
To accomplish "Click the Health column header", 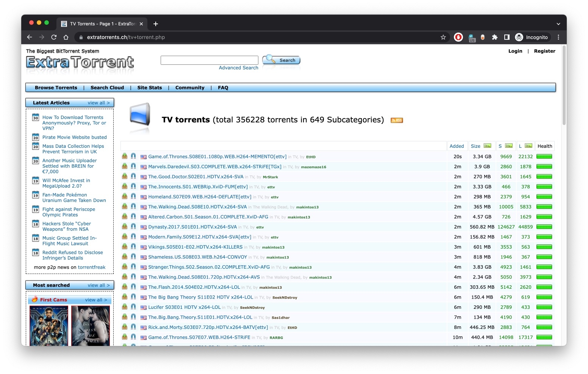I will click(x=545, y=146).
